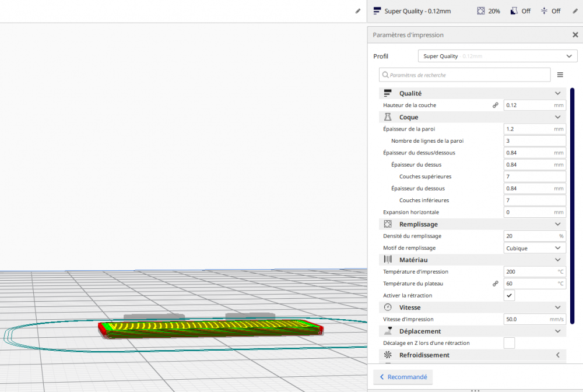Collapse the Coque section chevron

pyautogui.click(x=558, y=117)
